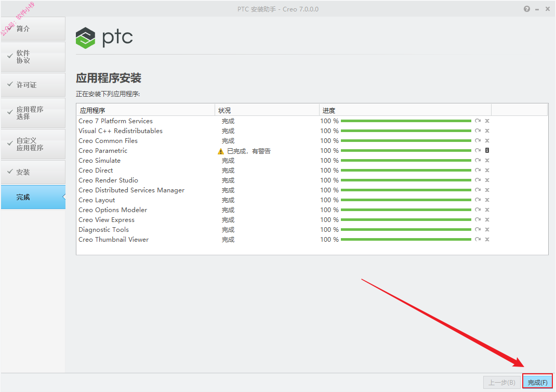
Task: Restart icon for Creo Layout
Action: coord(478,200)
